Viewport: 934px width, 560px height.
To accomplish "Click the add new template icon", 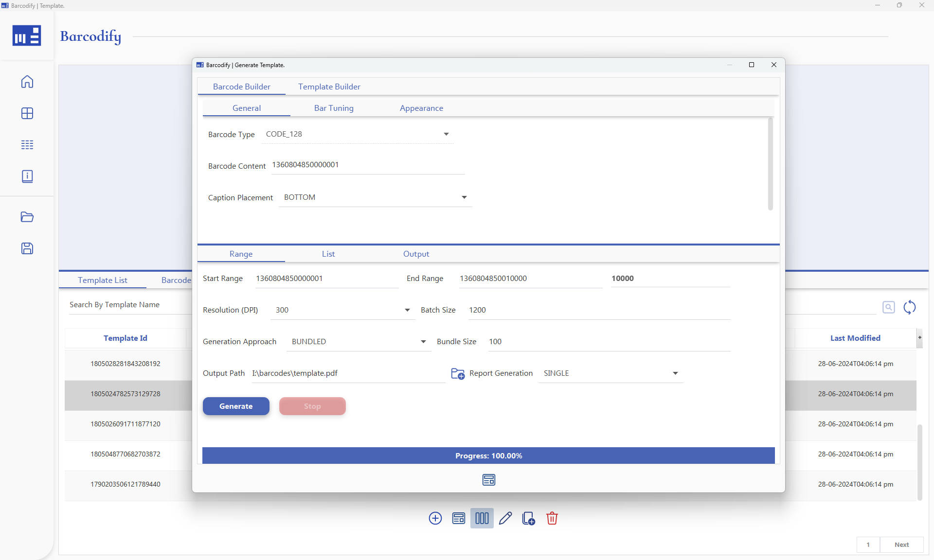I will click(435, 518).
